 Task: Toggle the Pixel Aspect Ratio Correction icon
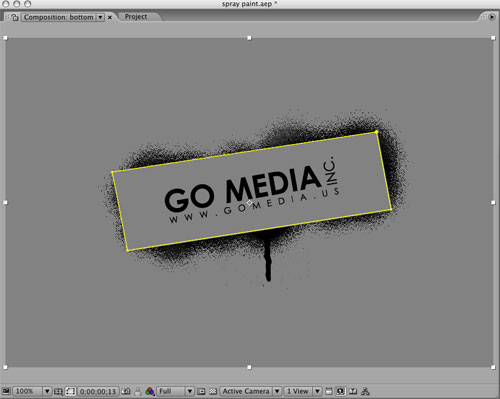tap(329, 391)
